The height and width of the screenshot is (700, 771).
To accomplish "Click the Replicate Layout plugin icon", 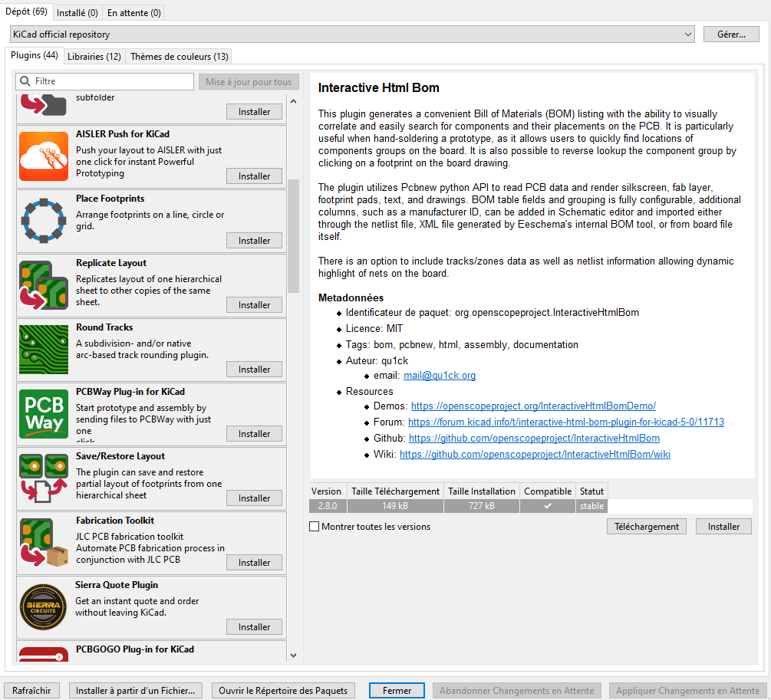I will click(44, 285).
